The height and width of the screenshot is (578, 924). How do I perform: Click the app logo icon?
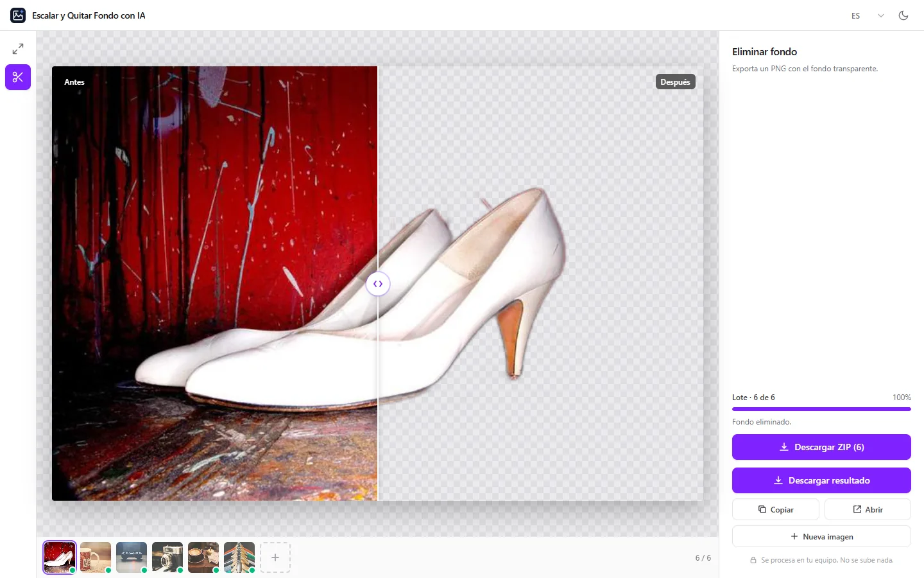(x=18, y=15)
